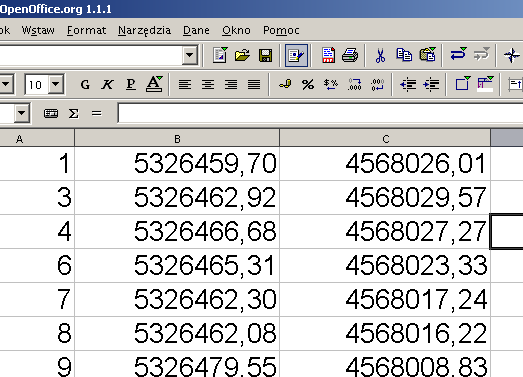
Task: Click cell containing 4568023,33
Action: click(x=385, y=266)
